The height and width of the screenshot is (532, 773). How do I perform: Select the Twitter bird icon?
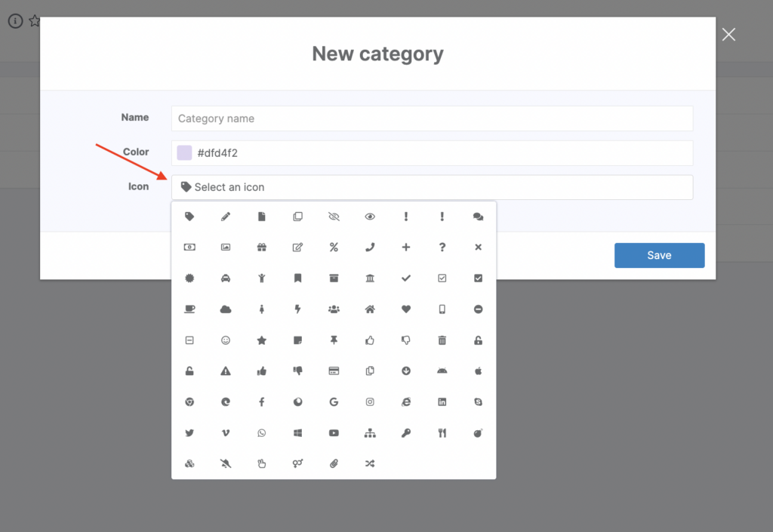[x=189, y=433]
